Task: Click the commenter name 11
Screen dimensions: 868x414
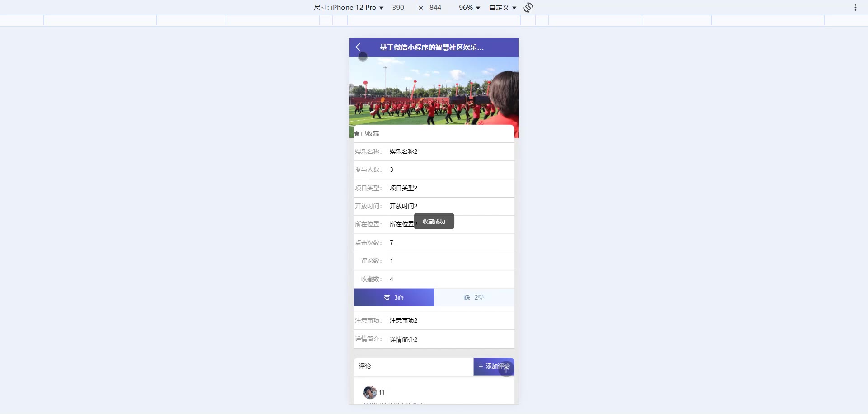Action: click(382, 392)
